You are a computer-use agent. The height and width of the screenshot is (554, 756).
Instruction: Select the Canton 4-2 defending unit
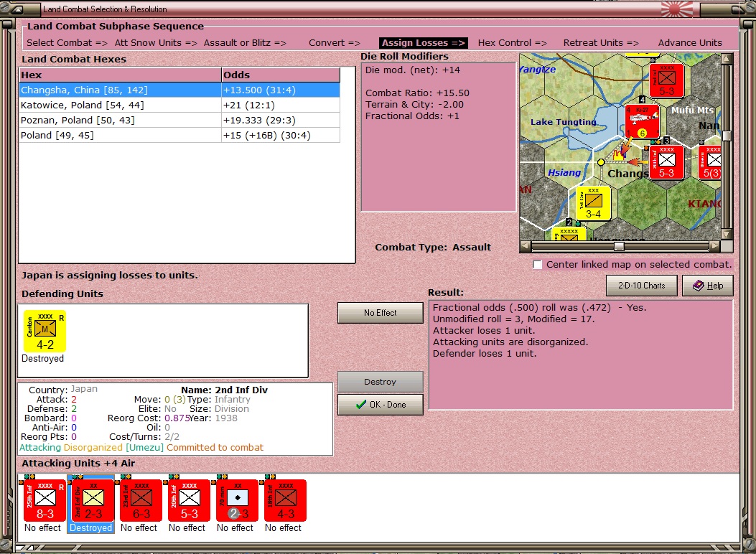[x=45, y=332]
